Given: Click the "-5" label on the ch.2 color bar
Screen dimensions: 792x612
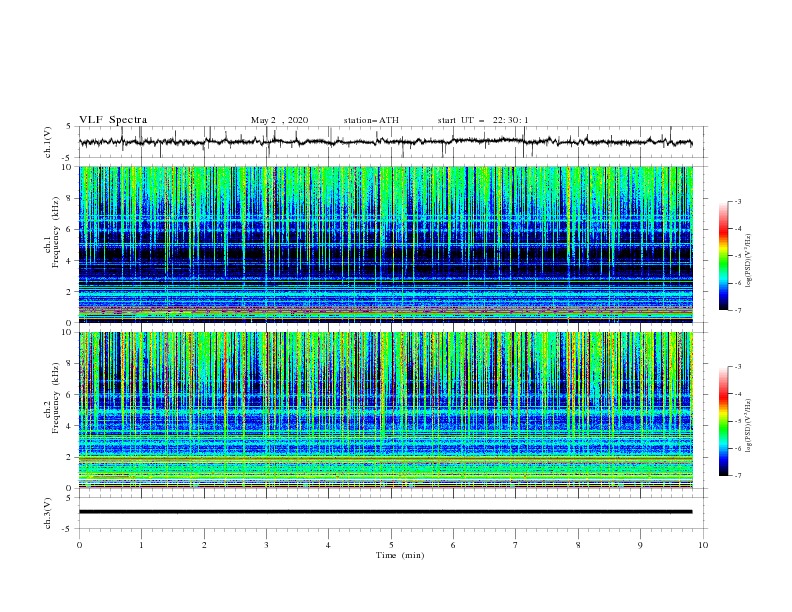Looking at the screenshot, I should point(737,421).
